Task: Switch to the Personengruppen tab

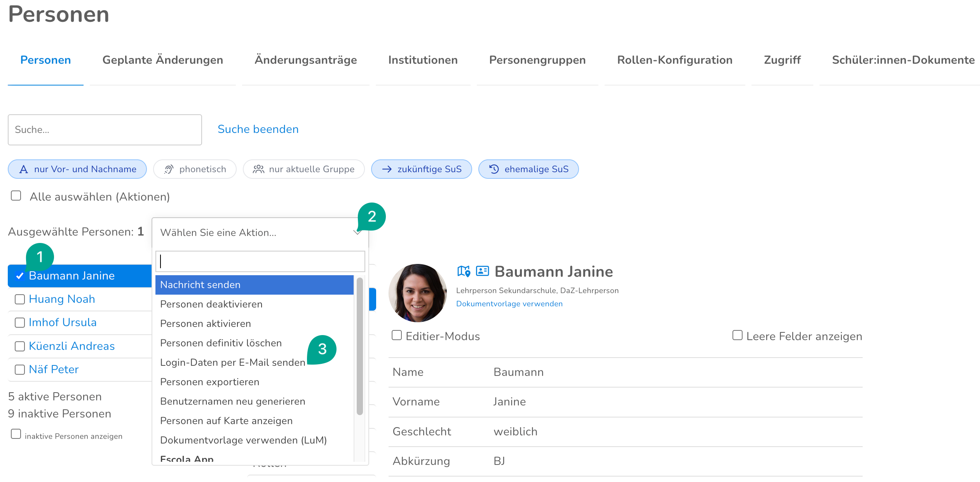Action: (x=537, y=60)
